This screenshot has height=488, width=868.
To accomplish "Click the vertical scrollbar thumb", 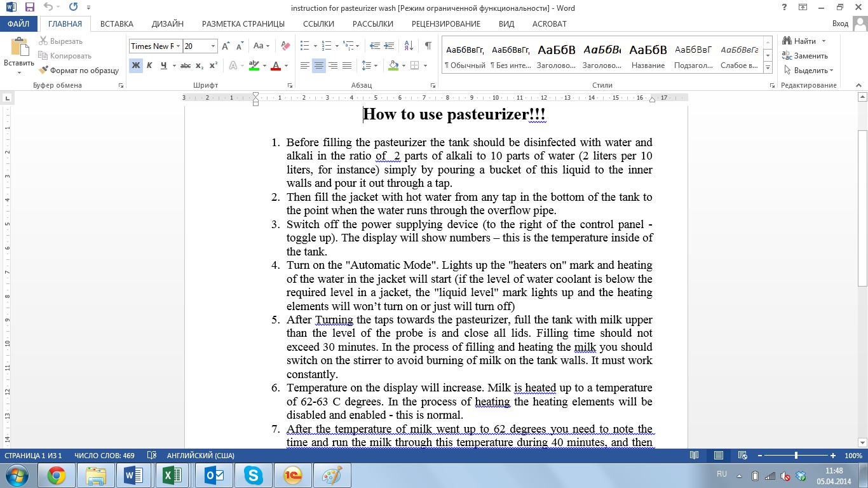I will click(x=862, y=208).
